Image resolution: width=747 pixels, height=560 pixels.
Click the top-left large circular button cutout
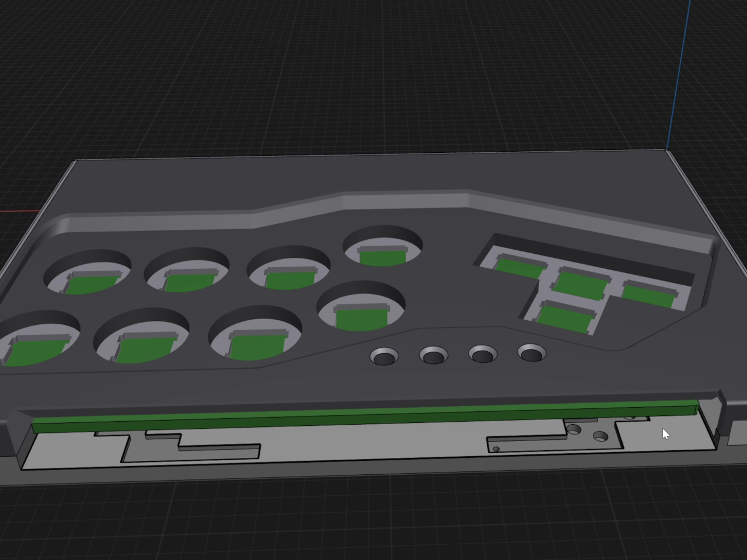pyautogui.click(x=88, y=272)
